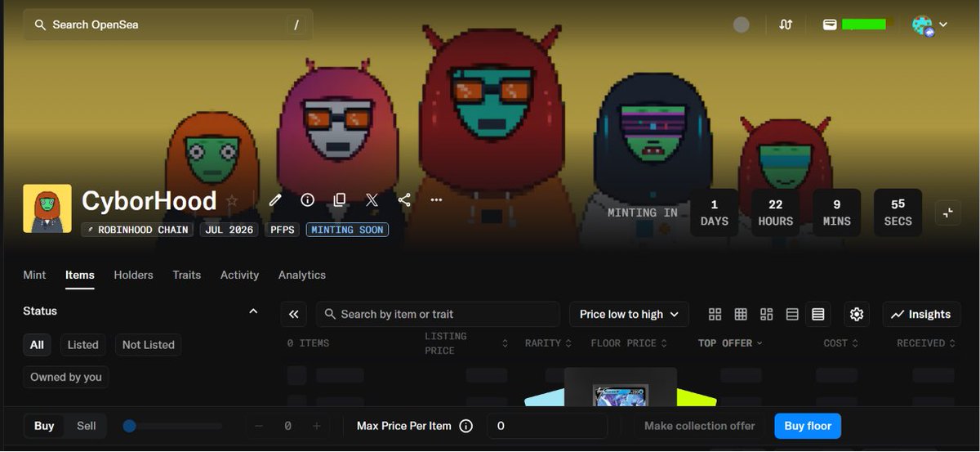
Task: Click the JUL 2026 date tag
Action: click(x=228, y=230)
